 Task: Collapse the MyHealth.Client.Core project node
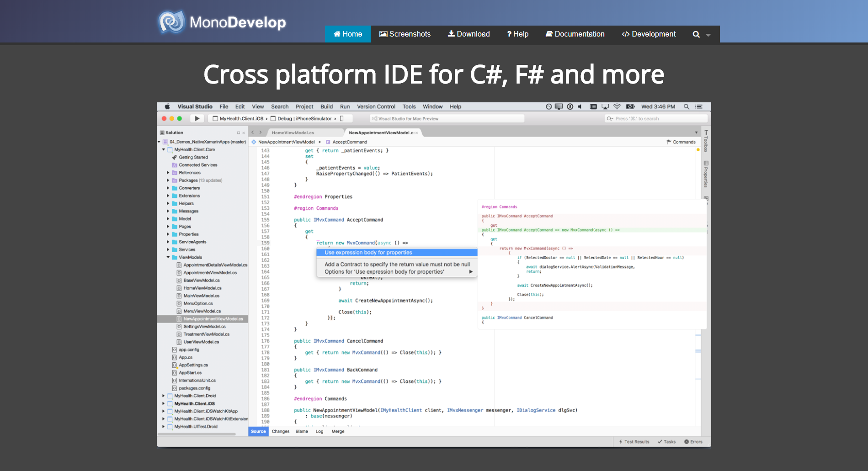click(163, 149)
